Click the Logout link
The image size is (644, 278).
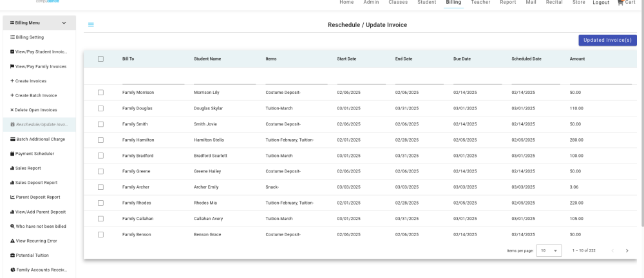[601, 3]
